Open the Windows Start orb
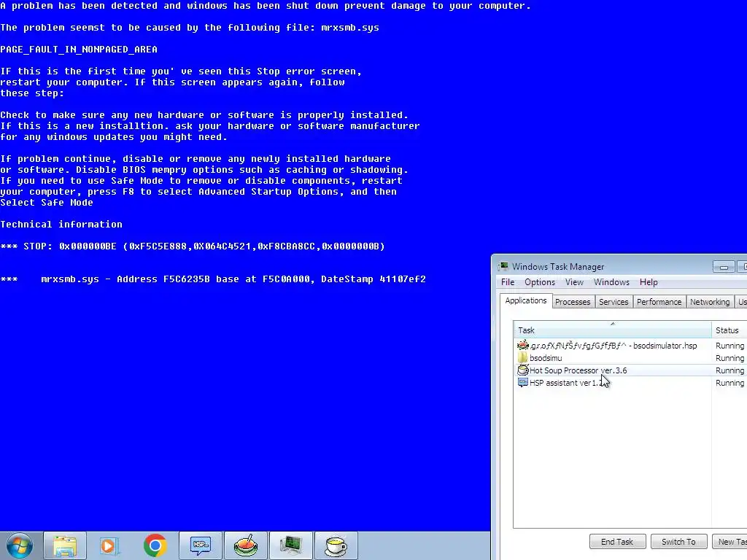 tap(19, 545)
